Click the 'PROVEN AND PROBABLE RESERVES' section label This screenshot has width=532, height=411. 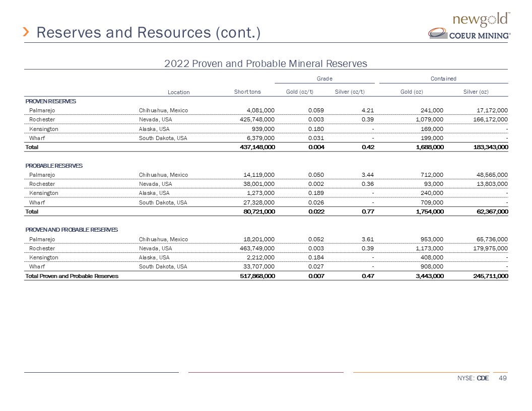(x=72, y=230)
